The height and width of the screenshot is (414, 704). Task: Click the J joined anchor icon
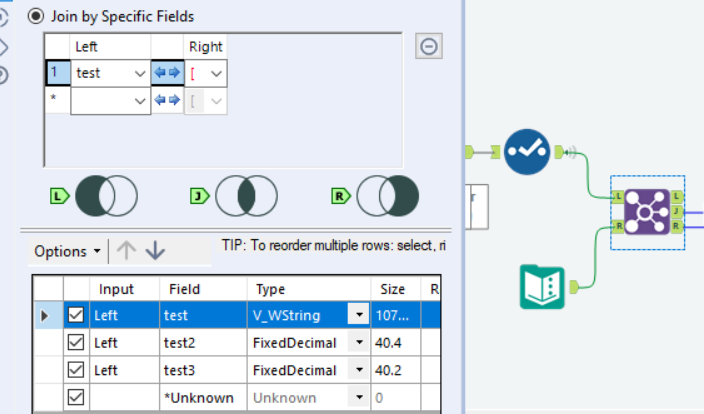[x=200, y=196]
